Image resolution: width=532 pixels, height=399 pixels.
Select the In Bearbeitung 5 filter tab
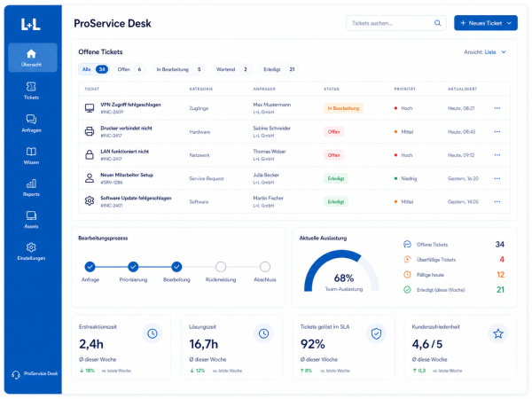coord(179,69)
